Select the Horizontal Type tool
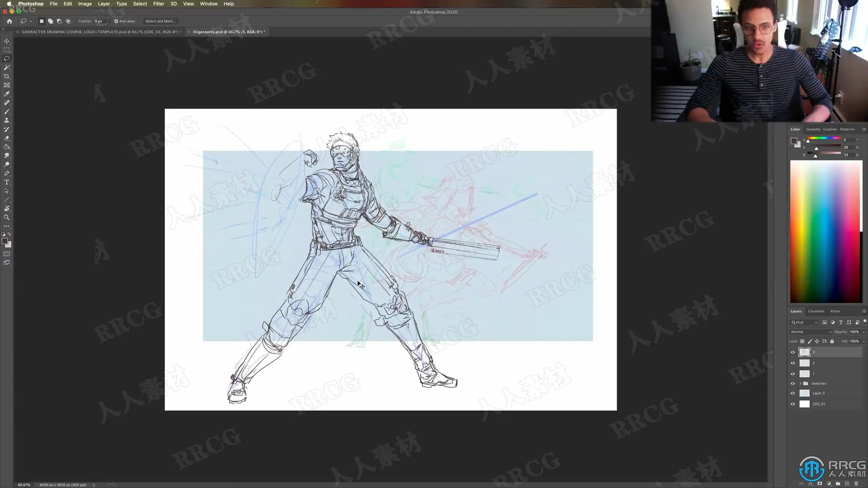 coord(6,182)
